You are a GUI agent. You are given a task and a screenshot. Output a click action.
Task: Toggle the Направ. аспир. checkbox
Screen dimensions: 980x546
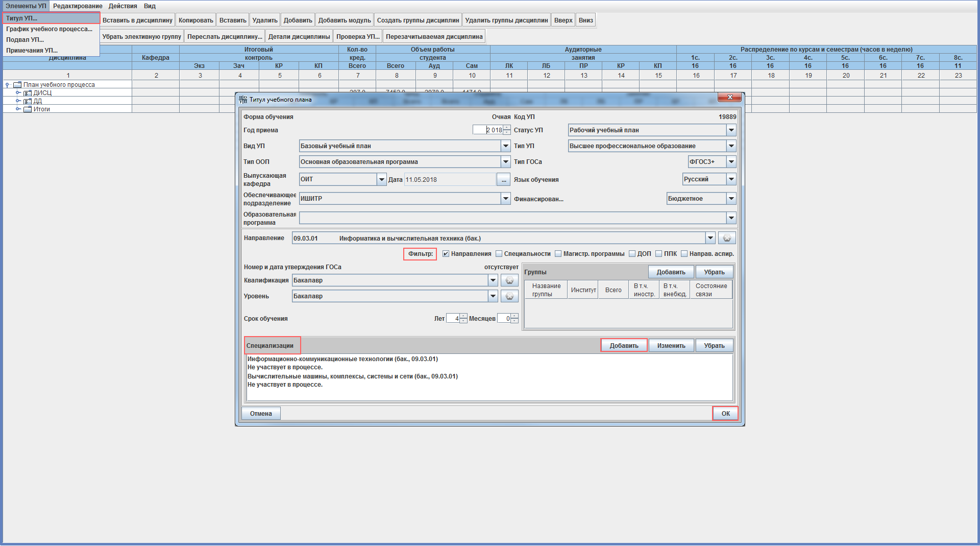684,254
